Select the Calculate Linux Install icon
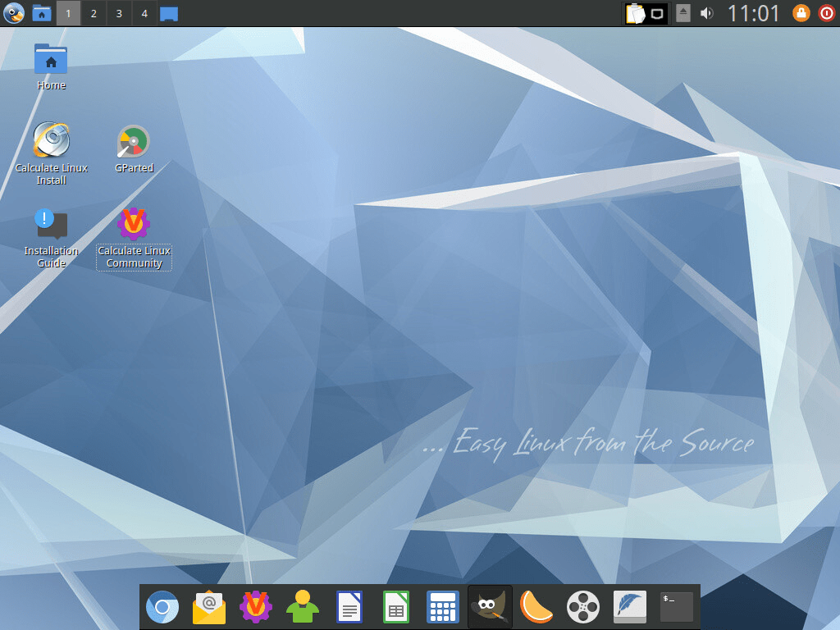Screen dimensions: 840x630 tap(51, 153)
